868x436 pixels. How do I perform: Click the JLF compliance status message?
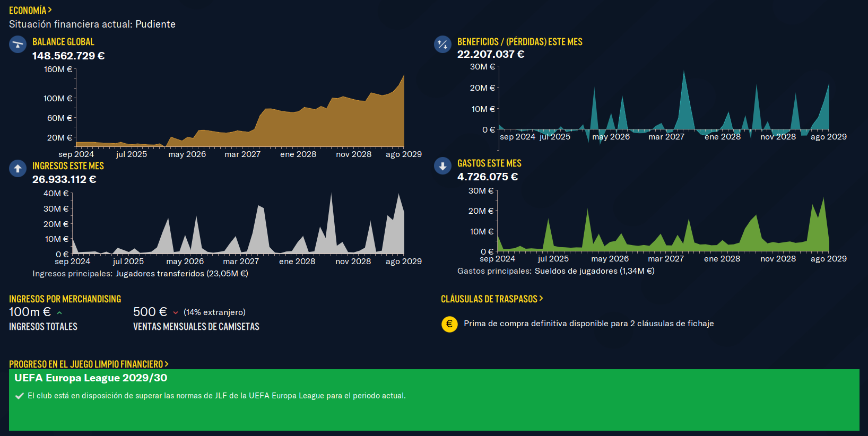pos(216,396)
